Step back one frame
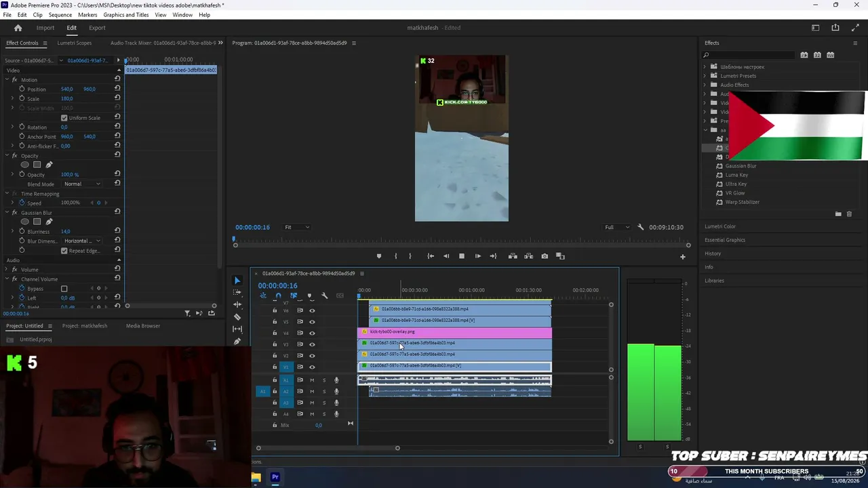The width and height of the screenshot is (868, 488). pyautogui.click(x=446, y=256)
